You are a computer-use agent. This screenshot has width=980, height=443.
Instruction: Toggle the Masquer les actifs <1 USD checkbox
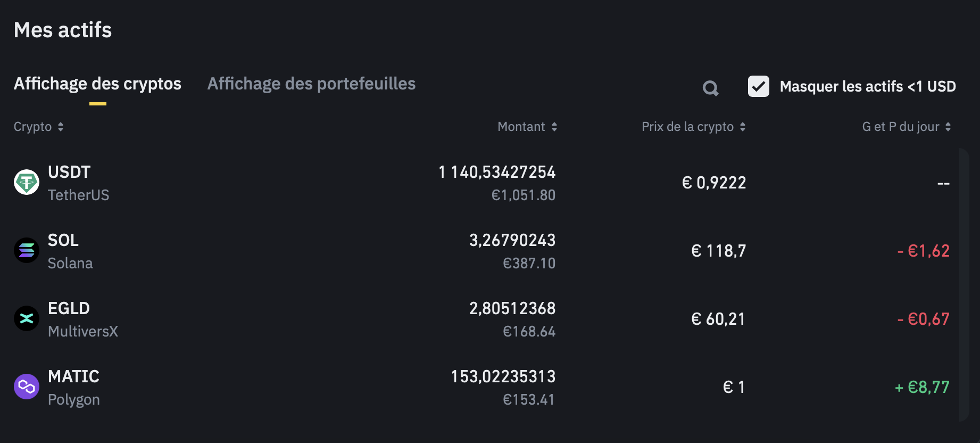pos(758,86)
